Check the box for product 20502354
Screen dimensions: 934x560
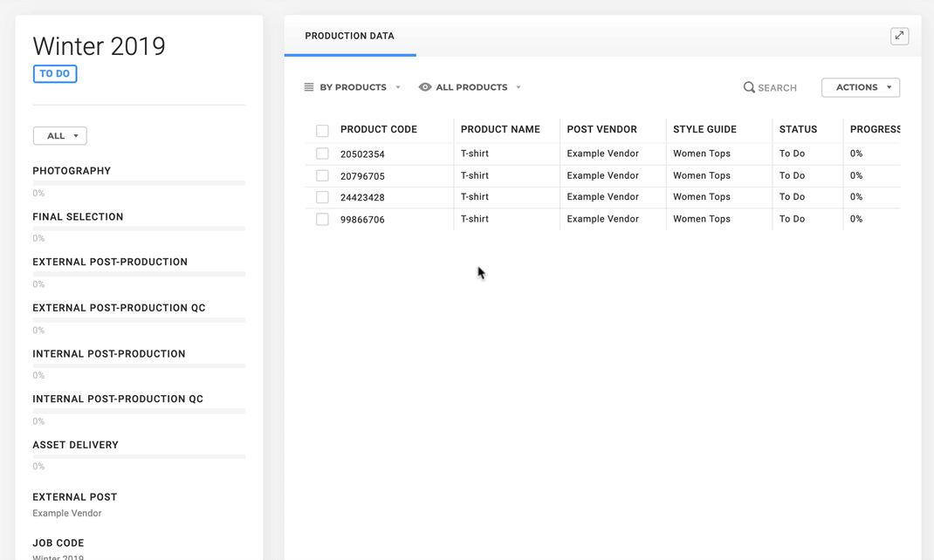coord(322,154)
